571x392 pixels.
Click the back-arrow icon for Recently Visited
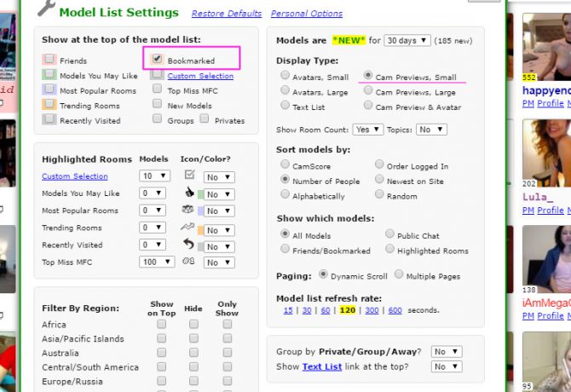pyautogui.click(x=189, y=245)
